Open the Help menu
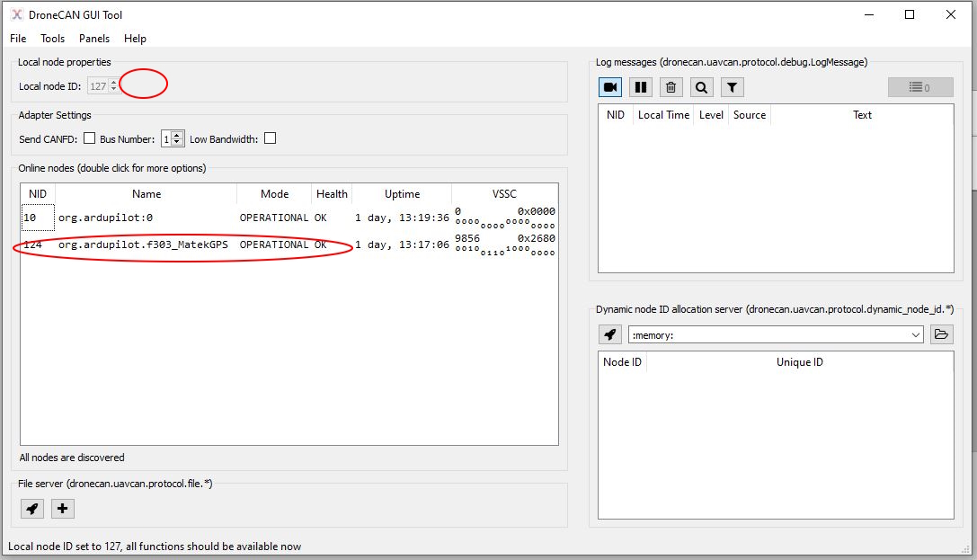This screenshot has height=560, width=977. coord(135,39)
